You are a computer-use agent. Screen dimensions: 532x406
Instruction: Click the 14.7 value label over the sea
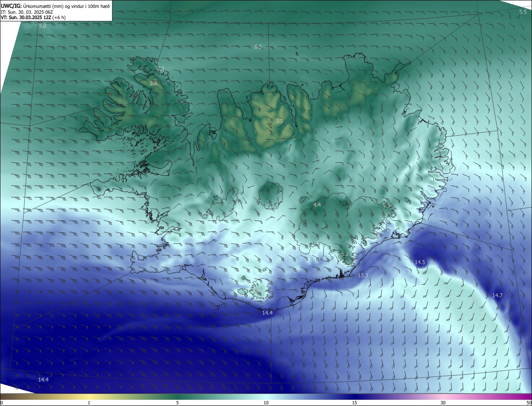498,296
